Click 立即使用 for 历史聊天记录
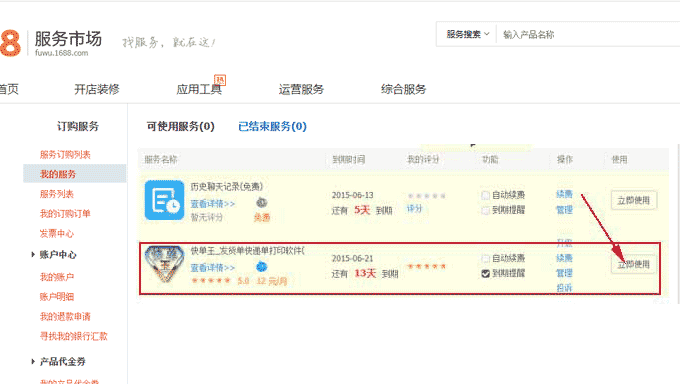 point(634,200)
